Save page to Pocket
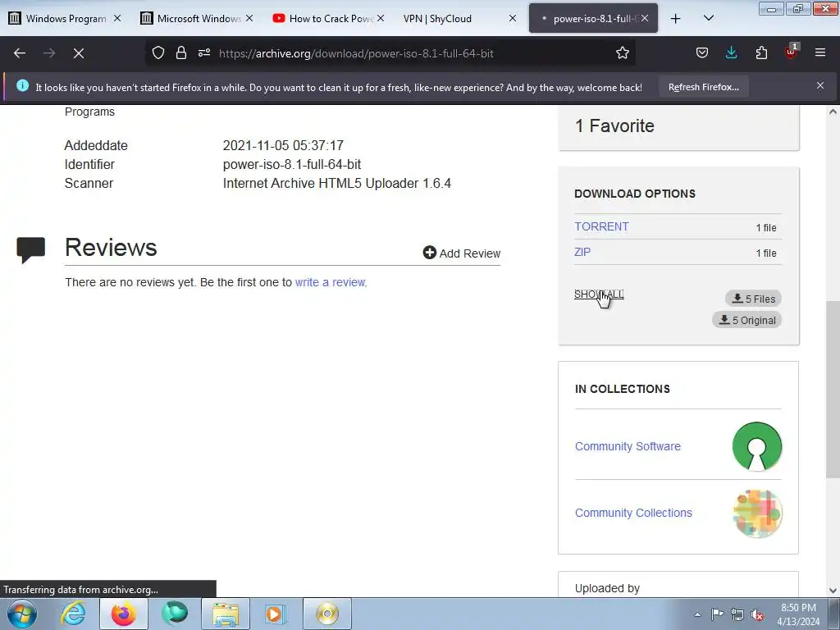Screen dimensions: 840x630 (702, 52)
